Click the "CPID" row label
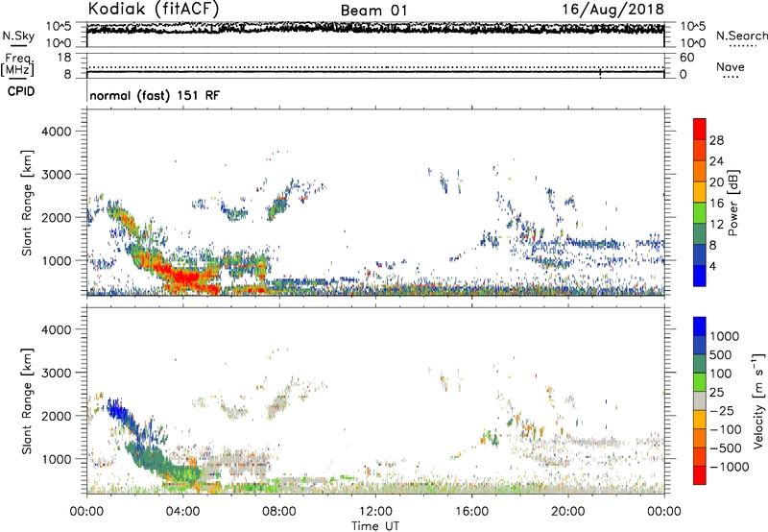768x532 pixels. 21,91
